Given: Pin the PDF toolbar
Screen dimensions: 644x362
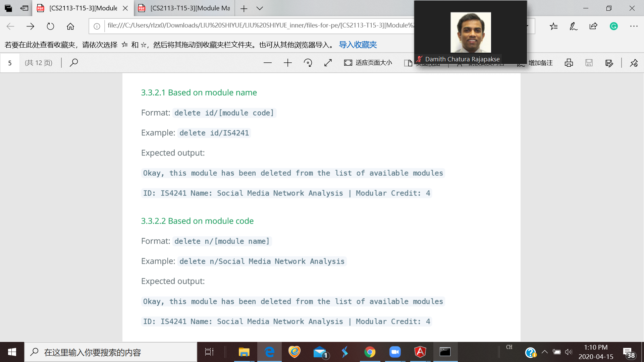Looking at the screenshot, I should point(634,63).
